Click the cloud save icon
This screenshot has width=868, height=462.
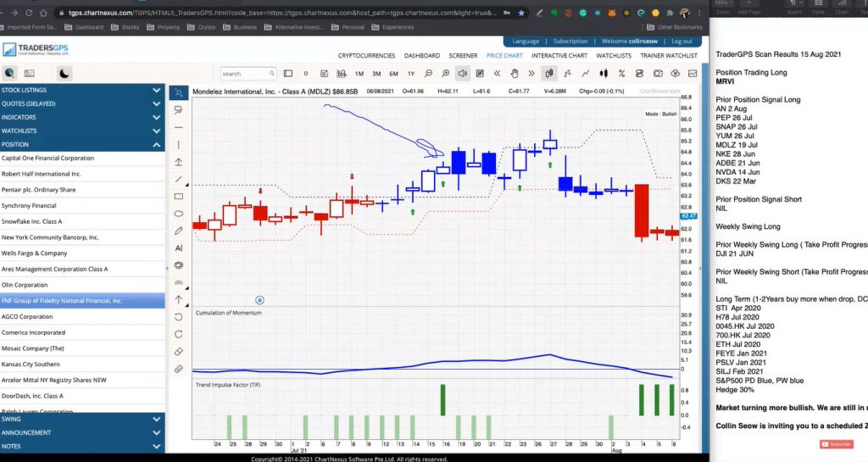tap(675, 73)
